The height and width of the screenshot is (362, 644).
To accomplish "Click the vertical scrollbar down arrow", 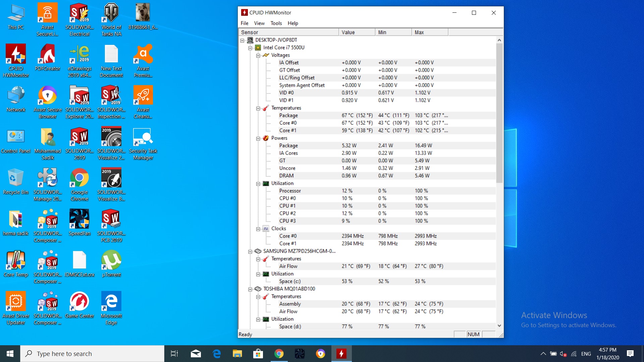I will [x=499, y=326].
